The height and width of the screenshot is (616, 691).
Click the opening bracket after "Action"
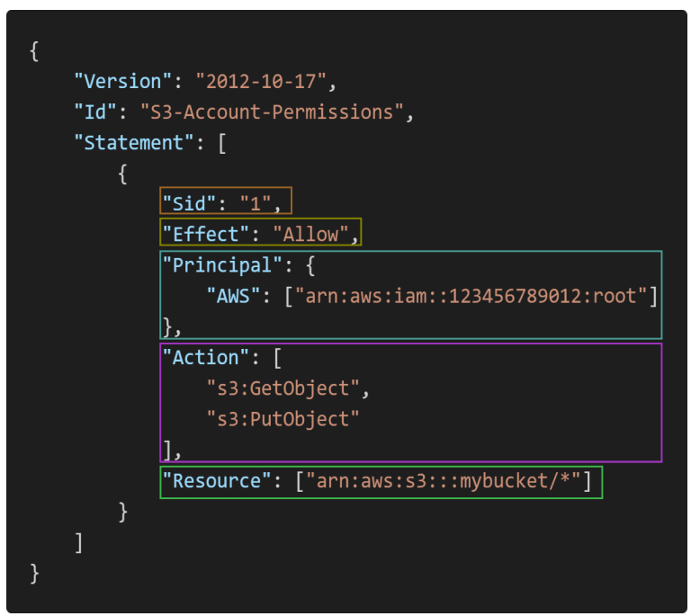point(277,359)
